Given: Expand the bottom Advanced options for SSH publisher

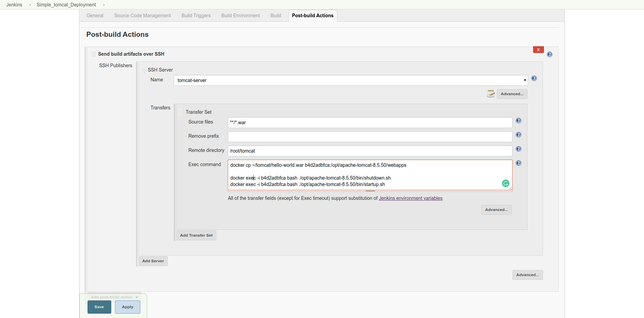Looking at the screenshot, I should coord(527,275).
